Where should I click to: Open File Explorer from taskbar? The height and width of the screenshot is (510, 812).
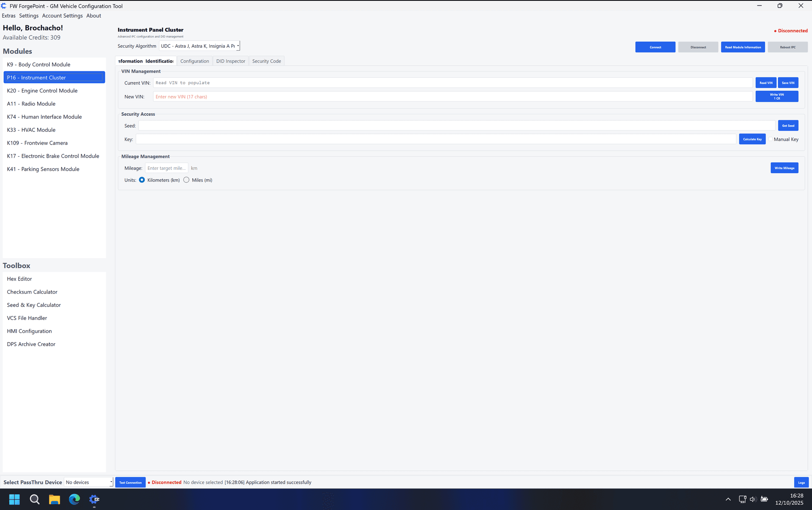[x=55, y=499]
